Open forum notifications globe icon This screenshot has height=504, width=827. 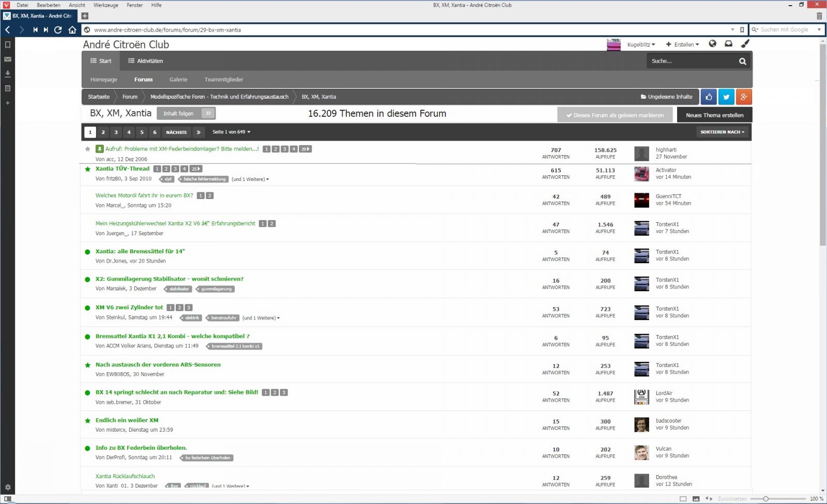(713, 44)
